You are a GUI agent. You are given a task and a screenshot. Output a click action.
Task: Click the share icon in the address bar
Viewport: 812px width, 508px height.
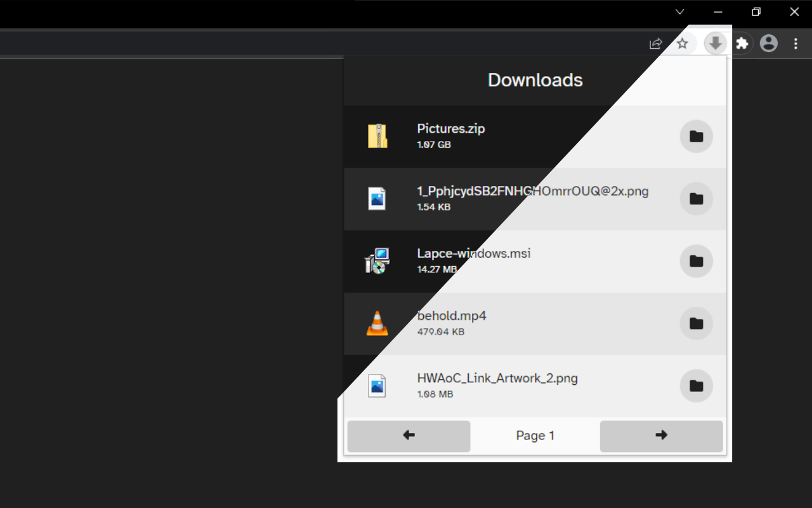click(654, 43)
